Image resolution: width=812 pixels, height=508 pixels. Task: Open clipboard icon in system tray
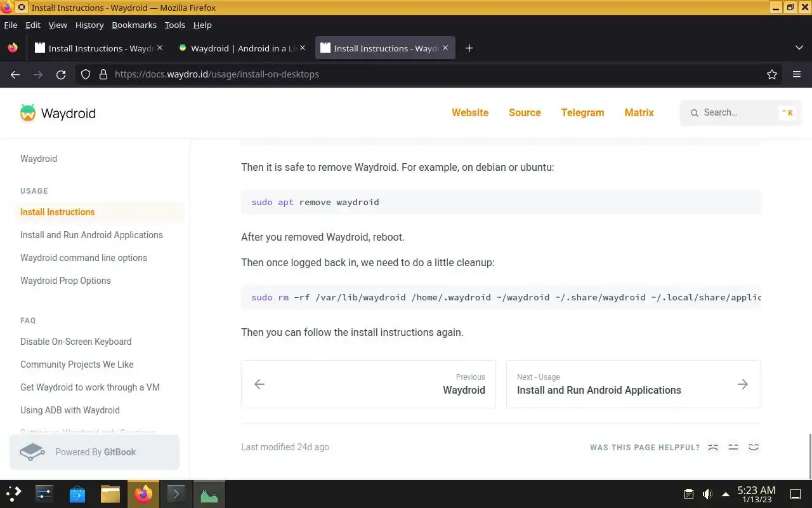point(688,494)
